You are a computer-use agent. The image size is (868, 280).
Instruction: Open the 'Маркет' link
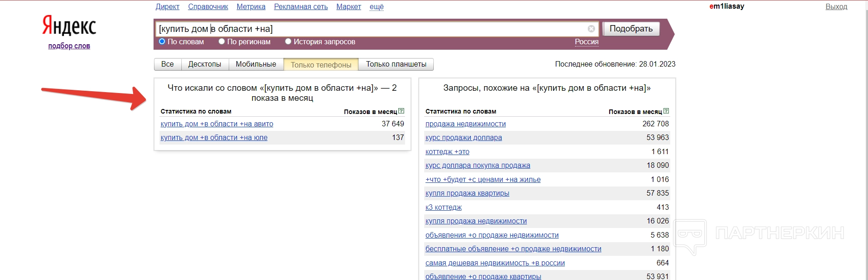(x=349, y=6)
